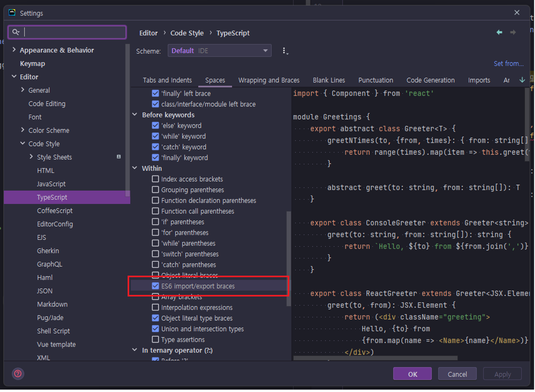Show hidden tabs with down arrow
The image size is (535, 392).
coord(522,80)
